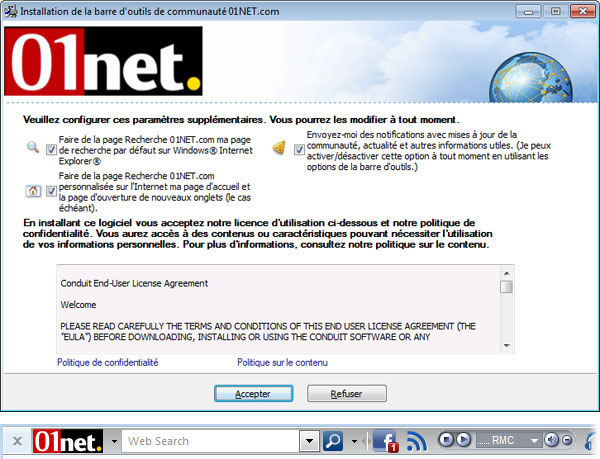
Task: Close the 01net toolbar with the X
Action: 17,441
